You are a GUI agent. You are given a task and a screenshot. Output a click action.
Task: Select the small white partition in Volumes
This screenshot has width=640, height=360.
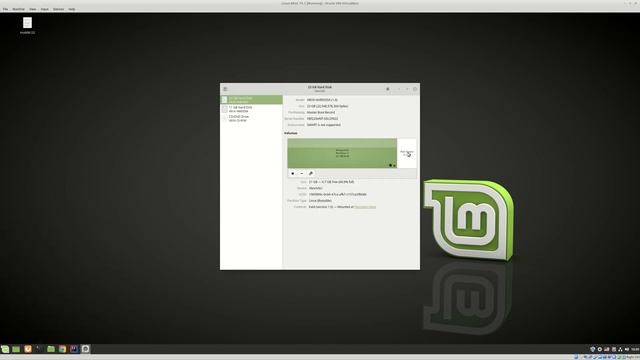407,153
